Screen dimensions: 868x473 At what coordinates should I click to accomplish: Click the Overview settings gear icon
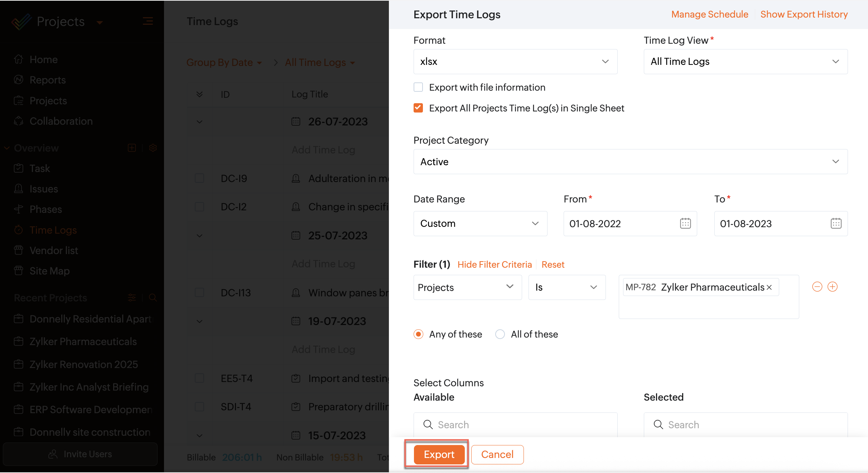click(153, 148)
